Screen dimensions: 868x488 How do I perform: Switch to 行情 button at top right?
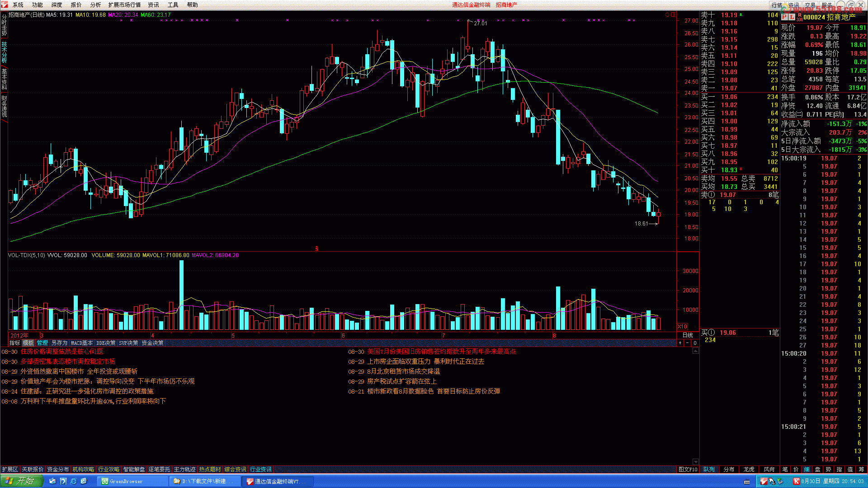pyautogui.click(x=777, y=5)
